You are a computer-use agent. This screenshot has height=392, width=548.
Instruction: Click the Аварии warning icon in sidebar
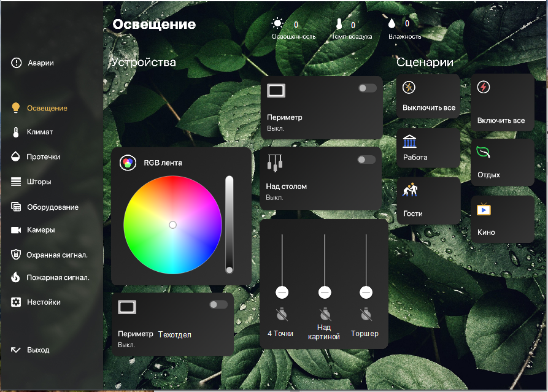click(x=16, y=63)
